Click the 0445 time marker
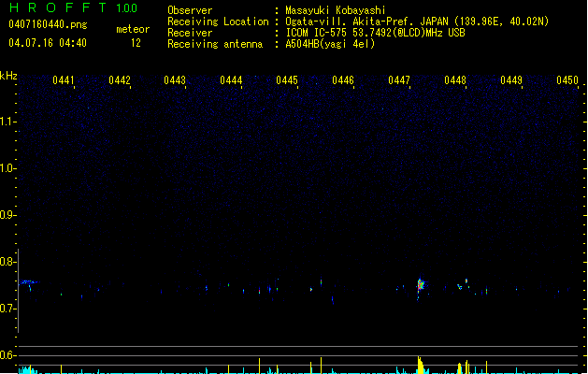 (287, 80)
